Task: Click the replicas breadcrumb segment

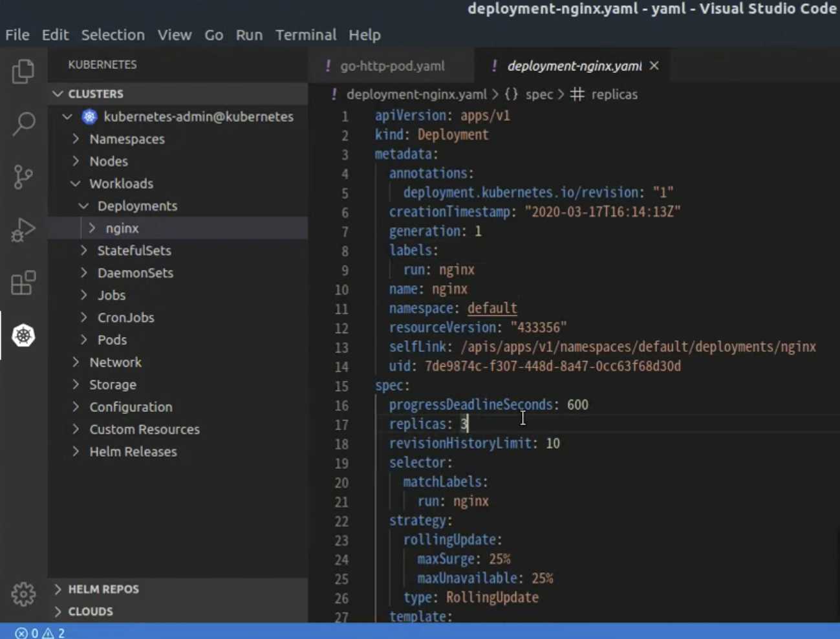Action: [x=614, y=94]
